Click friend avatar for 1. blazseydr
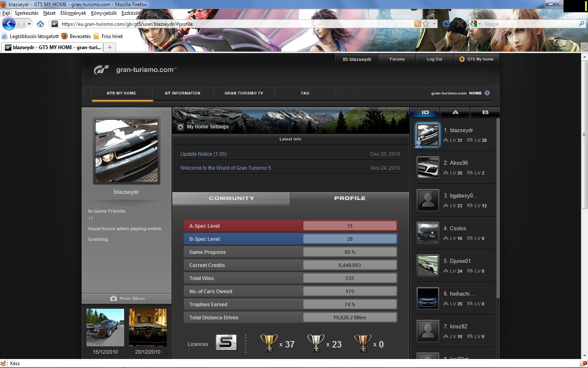 [x=428, y=135]
